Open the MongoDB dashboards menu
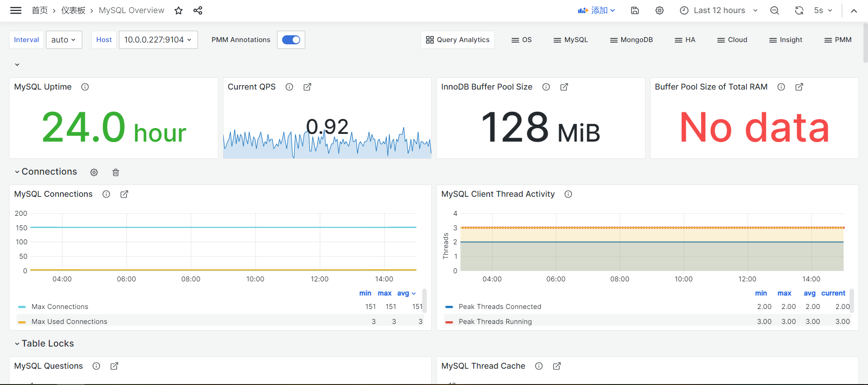This screenshot has width=868, height=385. coord(632,40)
